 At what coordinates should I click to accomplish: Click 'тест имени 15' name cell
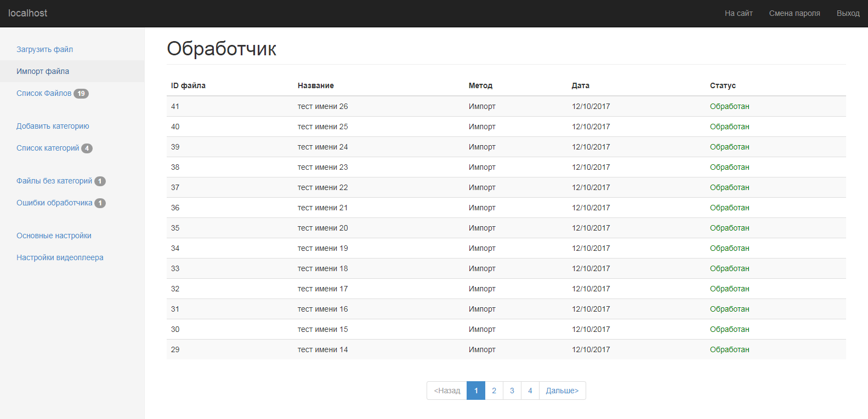pos(323,329)
